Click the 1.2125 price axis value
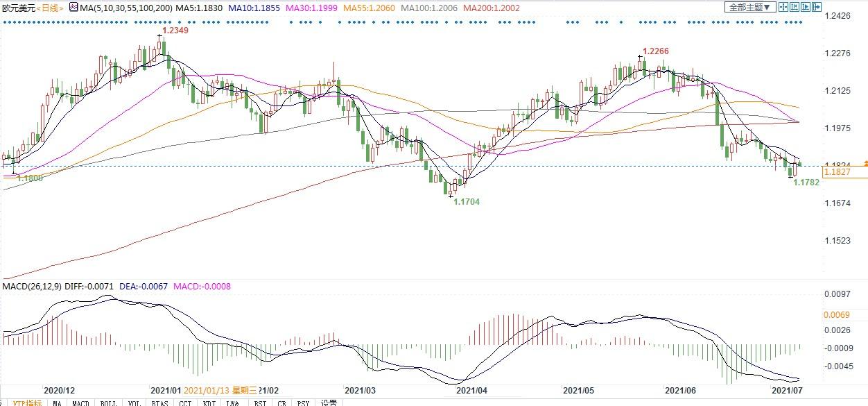The image size is (868, 406). [837, 91]
